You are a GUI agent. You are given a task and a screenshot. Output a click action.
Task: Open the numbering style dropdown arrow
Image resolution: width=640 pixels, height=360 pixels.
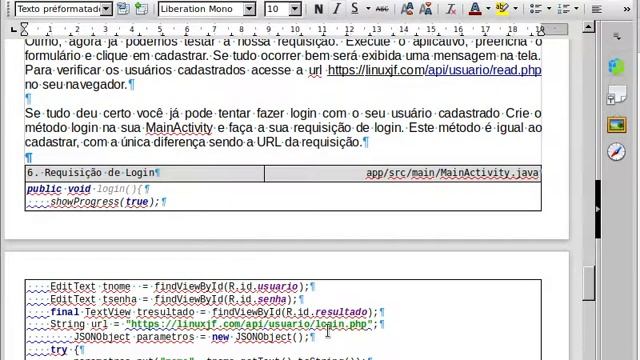point(576,9)
